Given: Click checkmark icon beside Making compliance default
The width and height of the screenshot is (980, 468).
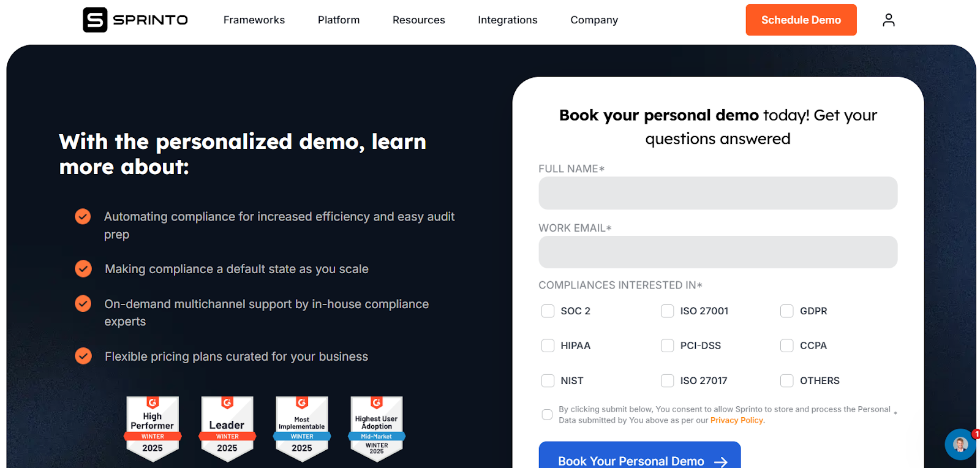Looking at the screenshot, I should pyautogui.click(x=83, y=269).
